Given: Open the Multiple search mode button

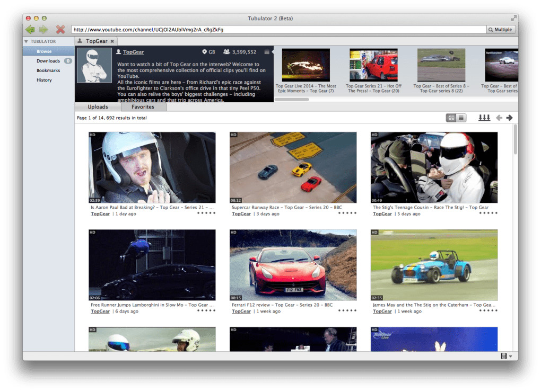Looking at the screenshot, I should coord(501,30).
